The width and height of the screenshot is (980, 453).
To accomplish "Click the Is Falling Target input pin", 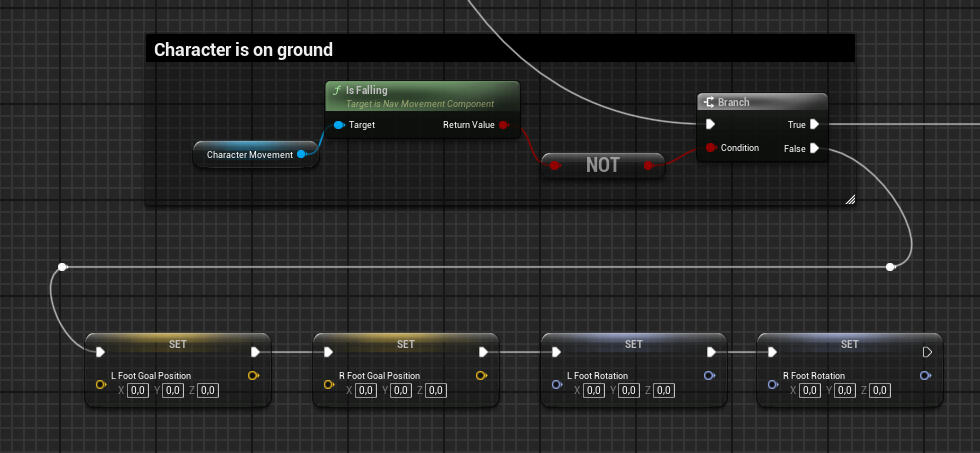I will 338,125.
